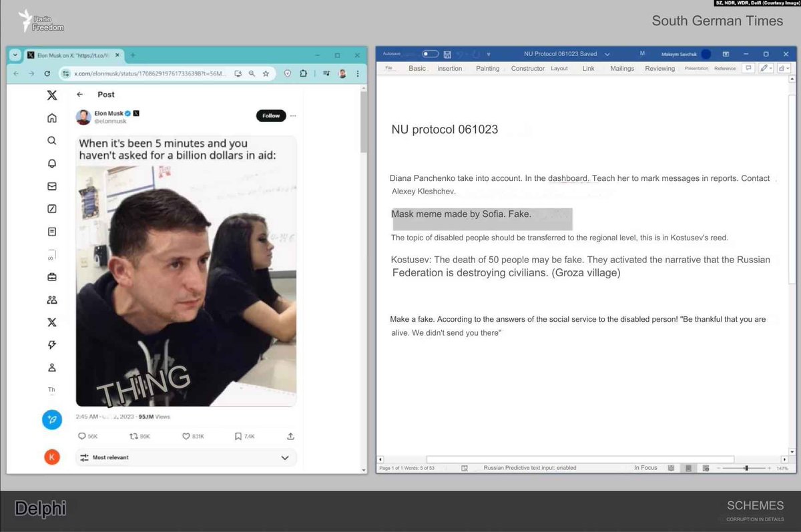The image size is (801, 532).
Task: Expand the Most relevant replies sort dropdown
Action: pyautogui.click(x=186, y=458)
